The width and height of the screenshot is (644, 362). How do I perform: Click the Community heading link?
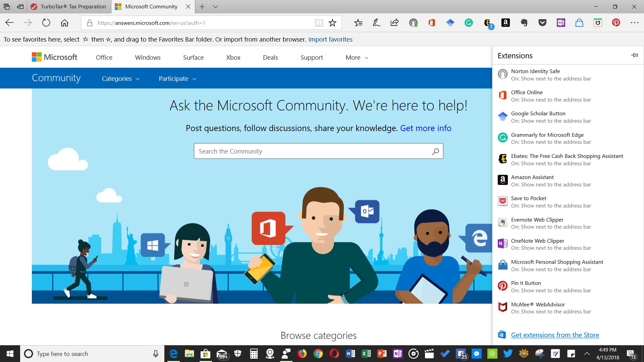[x=56, y=78]
